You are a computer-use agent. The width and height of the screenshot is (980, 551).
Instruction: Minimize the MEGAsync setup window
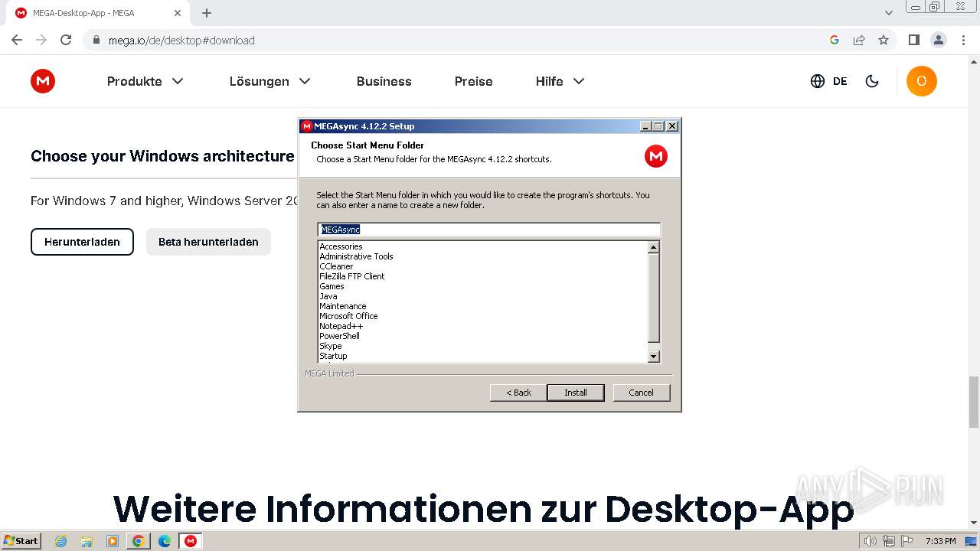click(x=645, y=126)
